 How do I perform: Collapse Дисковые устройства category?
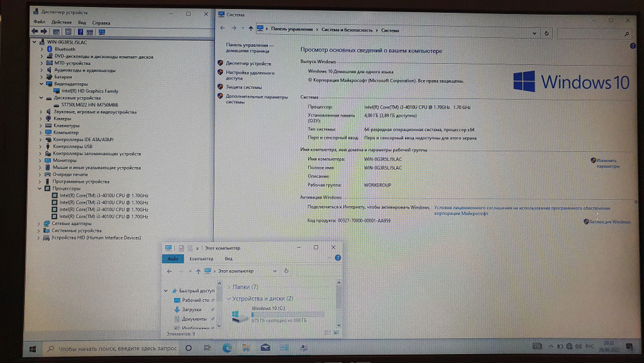point(41,98)
